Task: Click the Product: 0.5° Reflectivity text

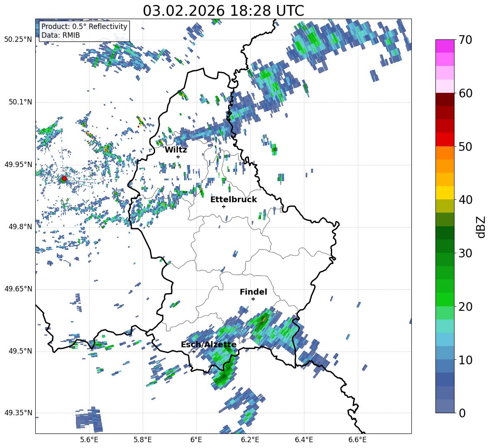Action: (84, 26)
